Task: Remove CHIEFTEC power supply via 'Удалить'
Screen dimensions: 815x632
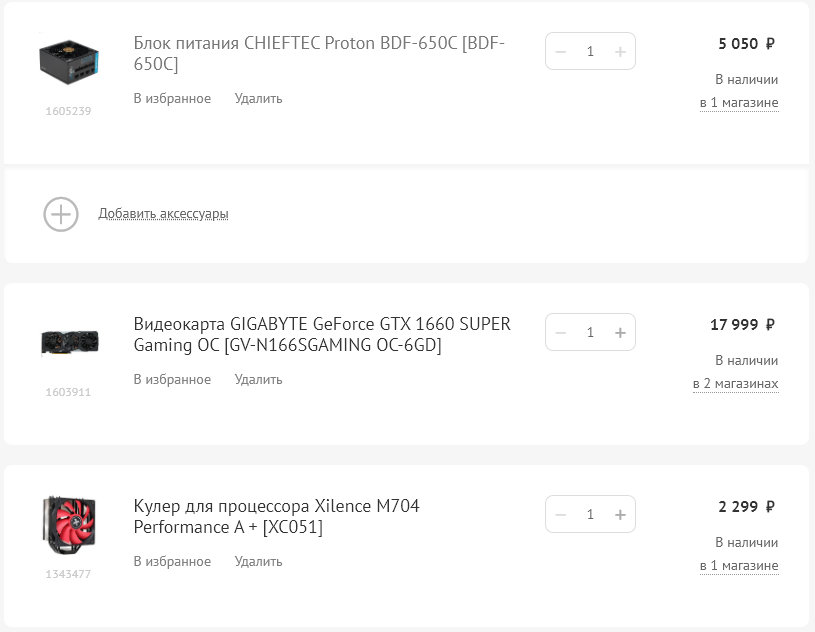Action: (258, 99)
